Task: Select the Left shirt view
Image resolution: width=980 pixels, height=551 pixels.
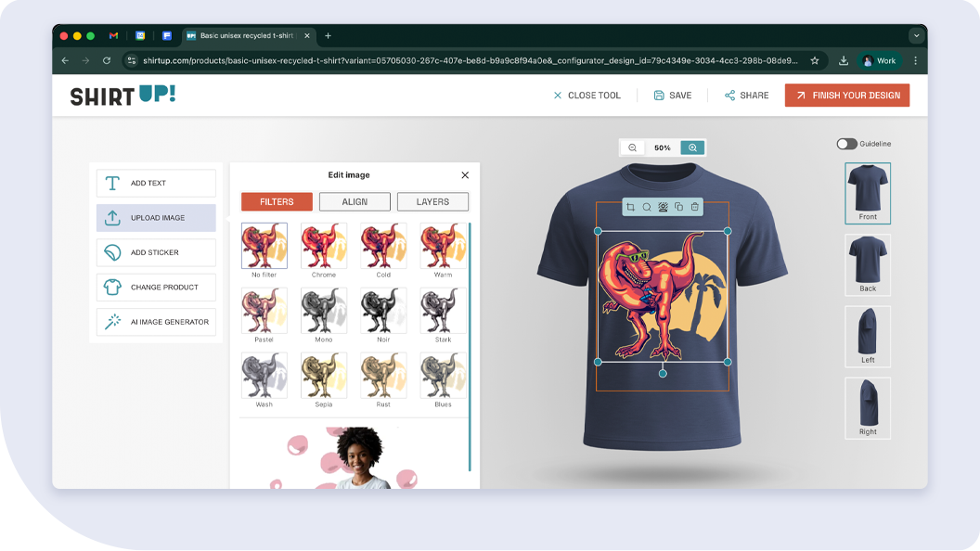Action: 868,336
